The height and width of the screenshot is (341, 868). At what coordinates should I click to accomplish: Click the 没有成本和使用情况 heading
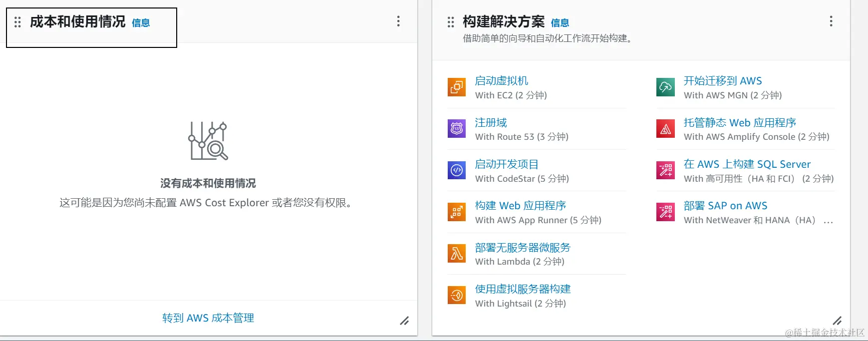coord(208,183)
